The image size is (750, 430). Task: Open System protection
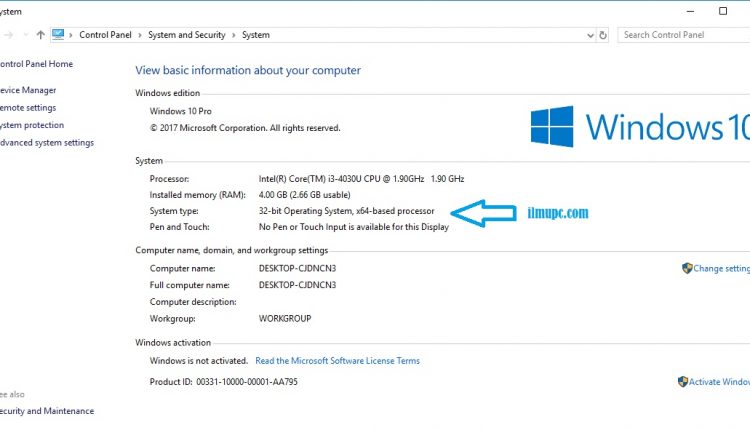[32, 125]
